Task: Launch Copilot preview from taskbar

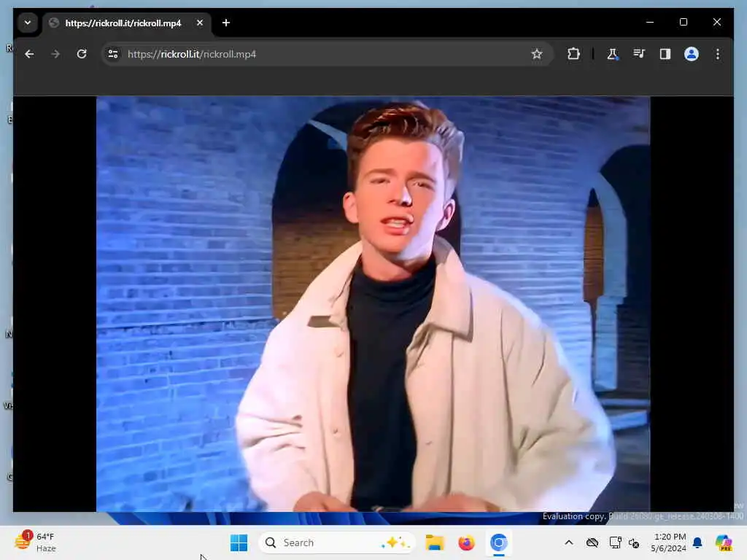Action: (723, 542)
